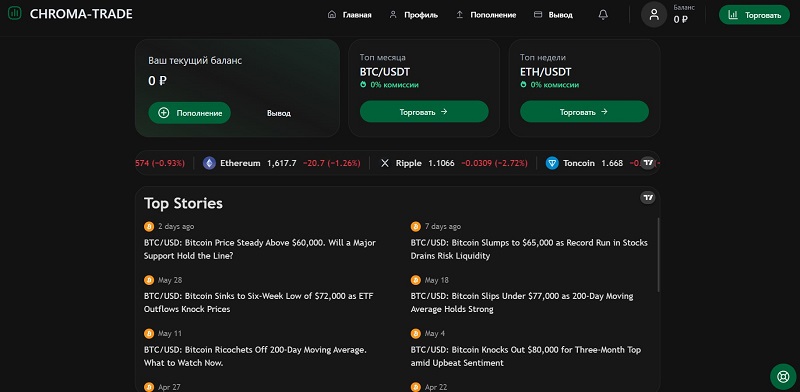The height and width of the screenshot is (392, 800).
Task: Open 'Bitcoin Price Steady Above $60,000' story
Action: tap(260, 249)
